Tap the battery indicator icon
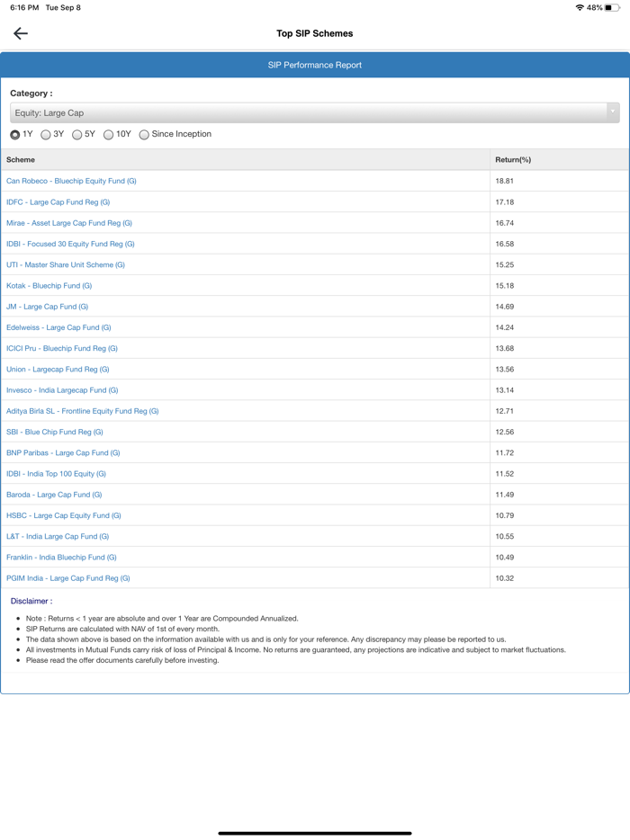 pos(612,7)
